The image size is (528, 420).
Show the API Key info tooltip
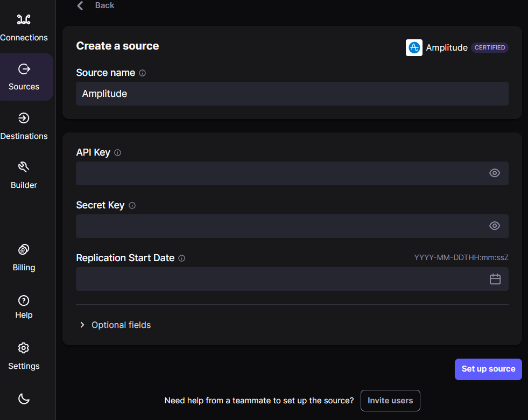[117, 153]
